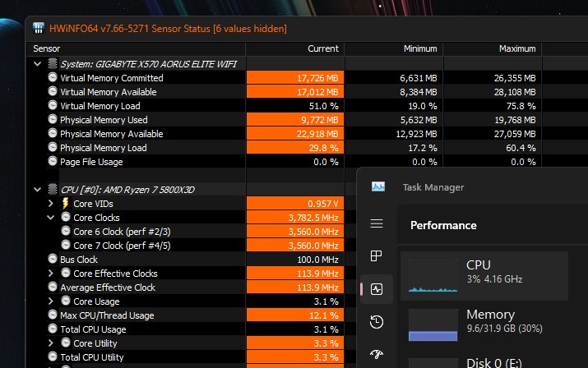Viewport: 588px width, 368px height.
Task: Collapse the System GIGABYTE X570 sensor group
Action: [x=38, y=64]
